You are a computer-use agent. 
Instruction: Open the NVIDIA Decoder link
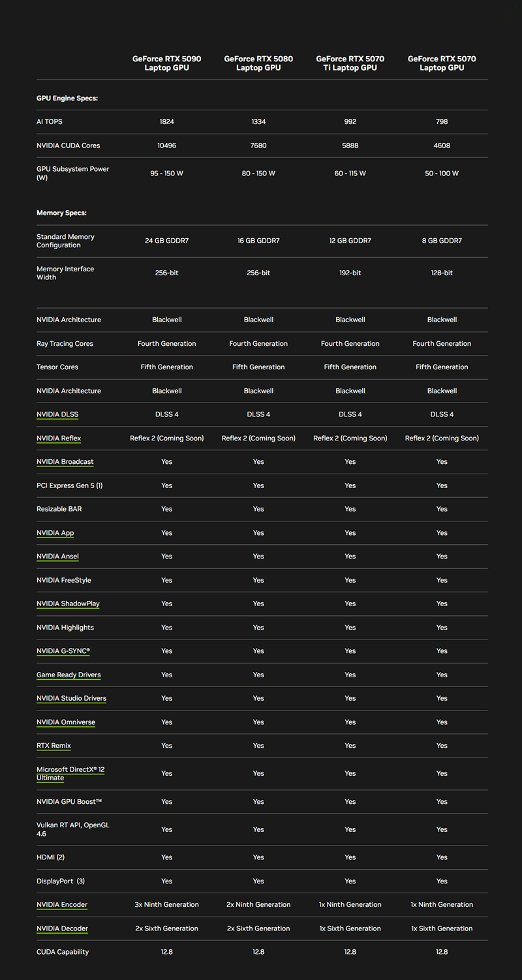[x=62, y=928]
